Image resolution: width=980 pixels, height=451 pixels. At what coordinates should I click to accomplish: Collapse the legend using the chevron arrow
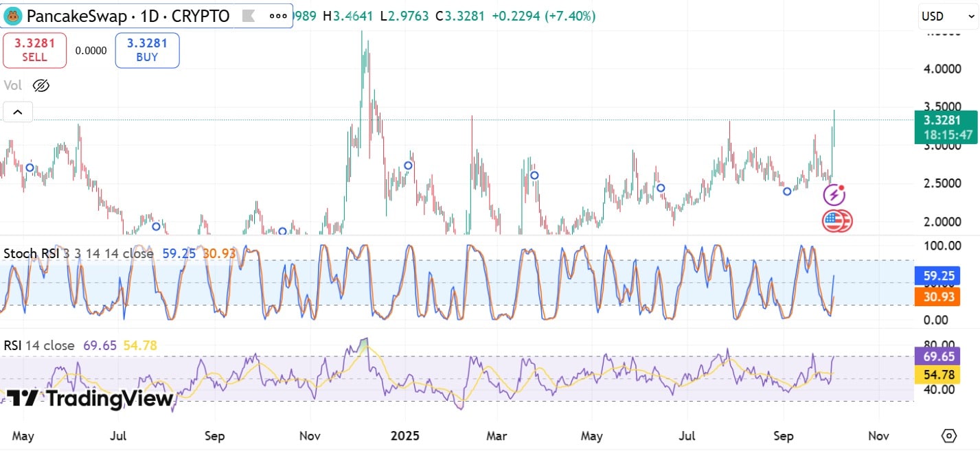(17, 111)
